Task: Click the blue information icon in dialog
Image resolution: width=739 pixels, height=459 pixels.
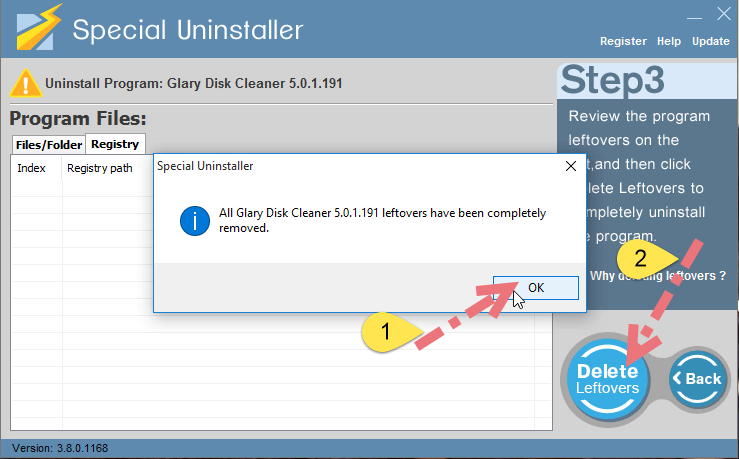Action: click(195, 221)
